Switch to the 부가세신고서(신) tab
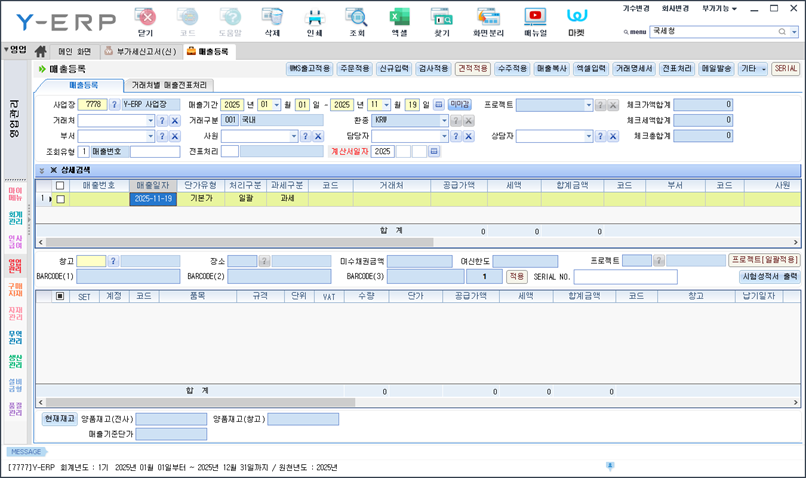Screen dimensions: 806x478 [140, 50]
